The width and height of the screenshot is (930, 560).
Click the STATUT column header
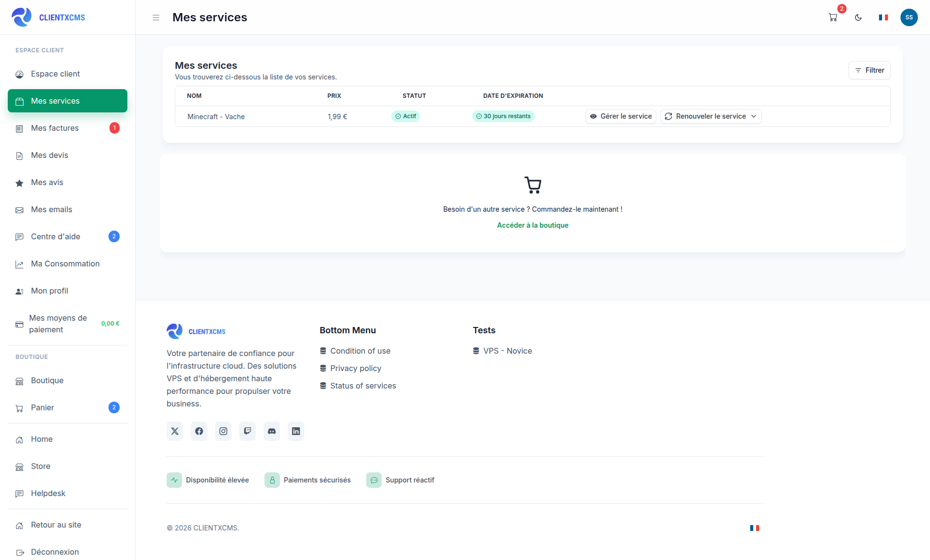point(414,96)
